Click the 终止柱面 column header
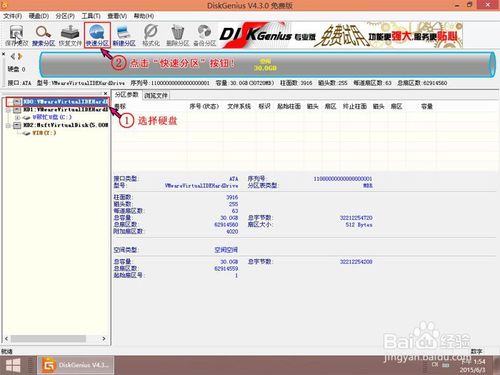 355,106
